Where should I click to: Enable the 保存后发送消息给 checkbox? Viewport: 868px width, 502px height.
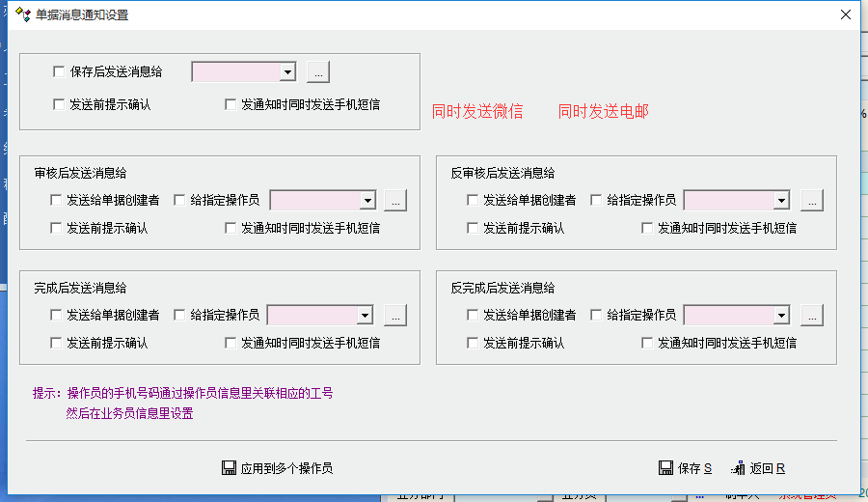pyautogui.click(x=59, y=71)
